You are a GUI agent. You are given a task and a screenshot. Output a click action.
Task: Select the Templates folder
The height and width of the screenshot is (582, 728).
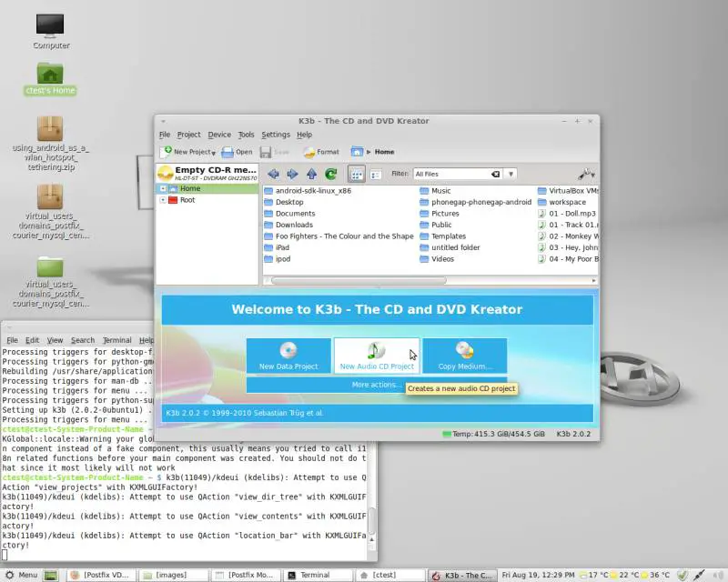tap(443, 236)
